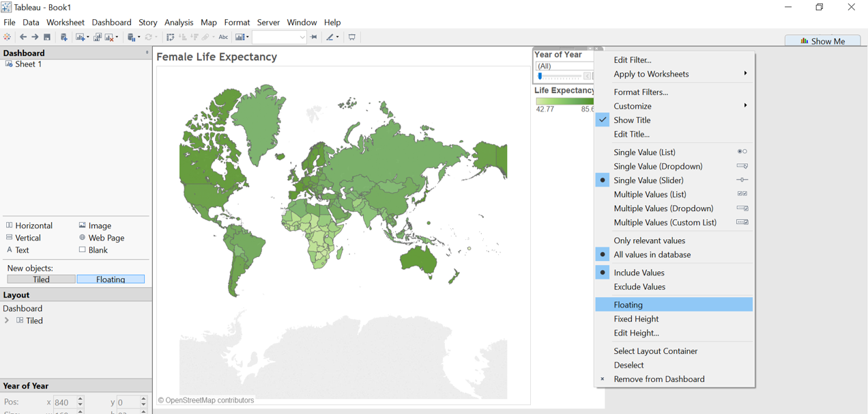Toggle the Show Title option
The width and height of the screenshot is (868, 414).
(632, 120)
